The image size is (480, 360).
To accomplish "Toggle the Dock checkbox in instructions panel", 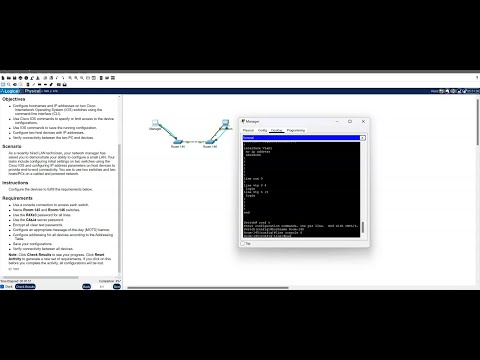I will pyautogui.click(x=2, y=287).
